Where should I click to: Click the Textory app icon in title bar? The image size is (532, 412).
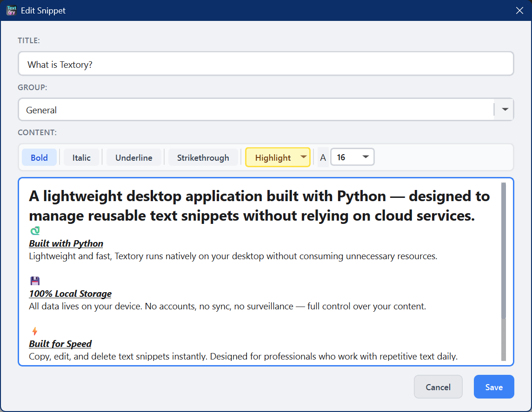pyautogui.click(x=11, y=10)
